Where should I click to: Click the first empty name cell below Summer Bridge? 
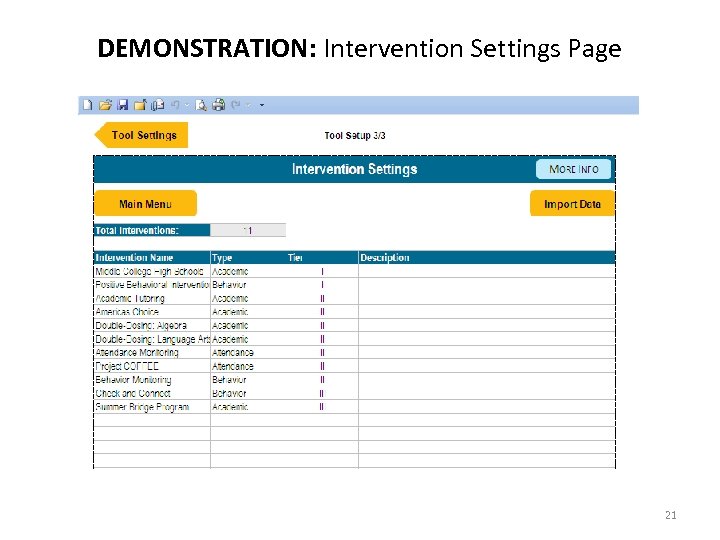point(152,420)
